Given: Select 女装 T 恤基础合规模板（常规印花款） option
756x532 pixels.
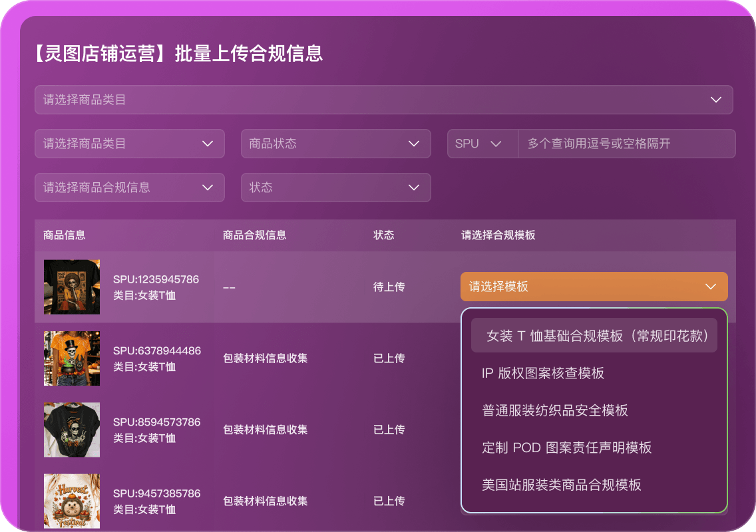Looking at the screenshot, I should coord(594,335).
